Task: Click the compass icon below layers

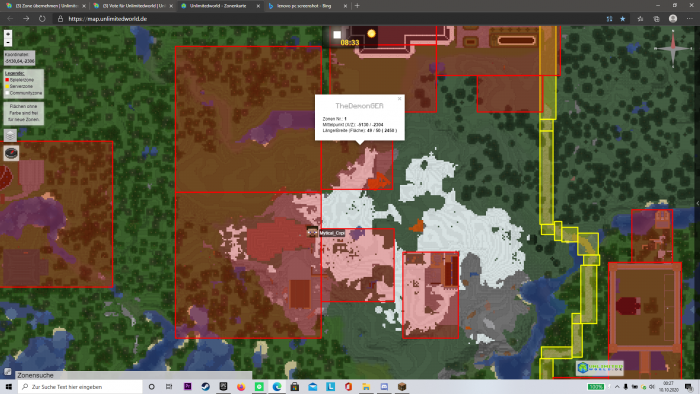Action: pos(11,153)
